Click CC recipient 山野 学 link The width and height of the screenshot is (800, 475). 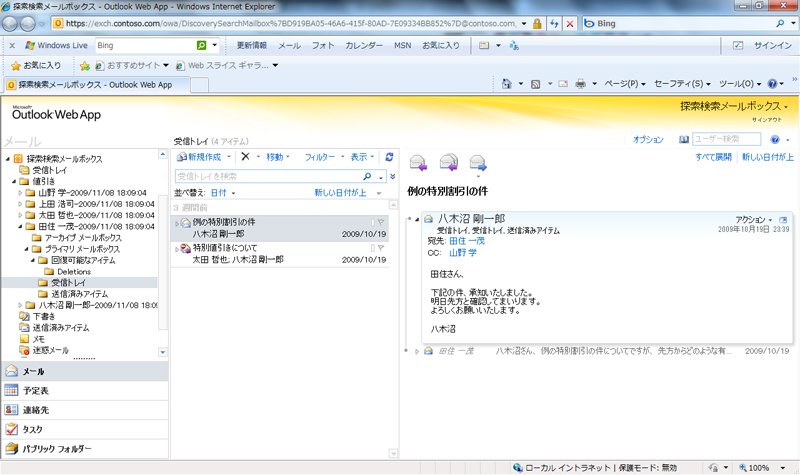click(x=463, y=253)
